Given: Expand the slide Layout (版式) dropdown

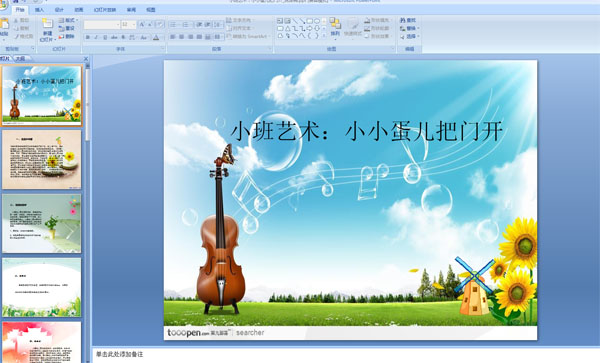Looking at the screenshot, I should coord(68,20).
